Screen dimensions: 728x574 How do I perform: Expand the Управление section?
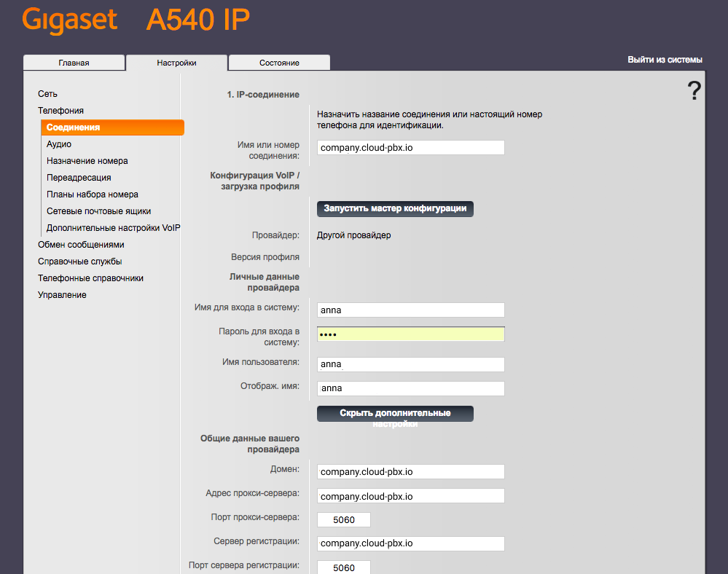click(x=62, y=295)
